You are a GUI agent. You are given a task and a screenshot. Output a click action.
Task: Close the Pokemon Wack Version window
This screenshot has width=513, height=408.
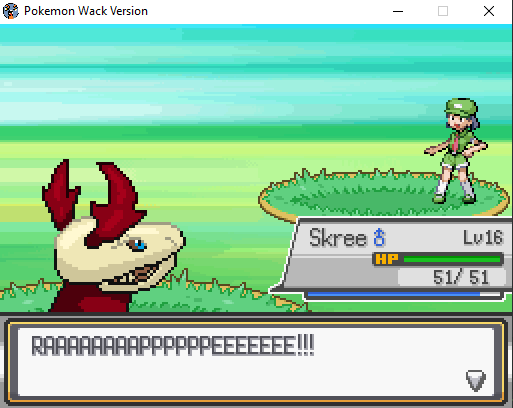[489, 11]
